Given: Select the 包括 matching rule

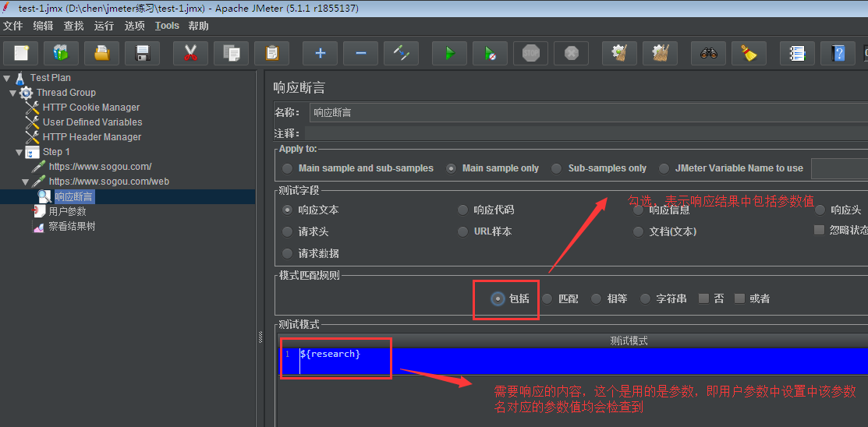Looking at the screenshot, I should pyautogui.click(x=511, y=298).
